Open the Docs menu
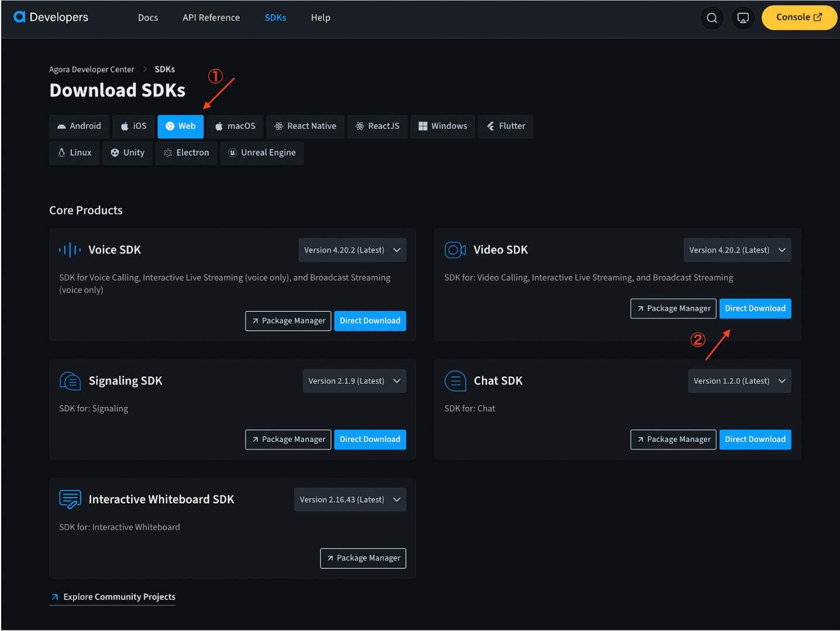This screenshot has width=840, height=631. coord(148,18)
